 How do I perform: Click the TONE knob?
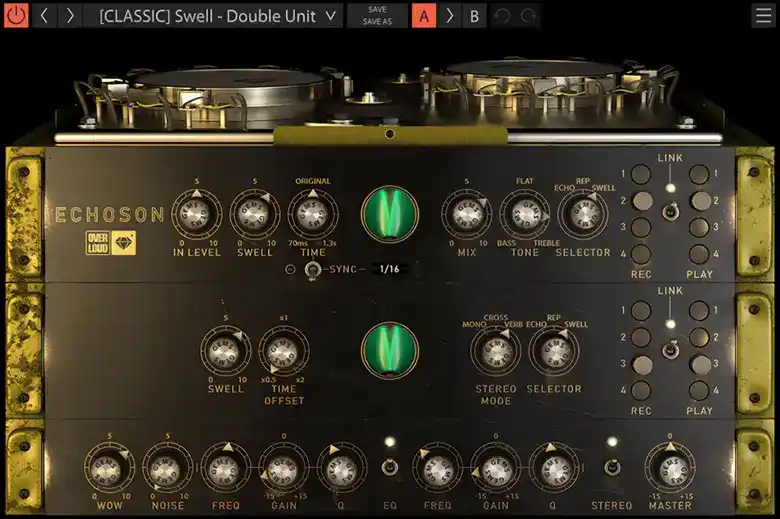(524, 214)
